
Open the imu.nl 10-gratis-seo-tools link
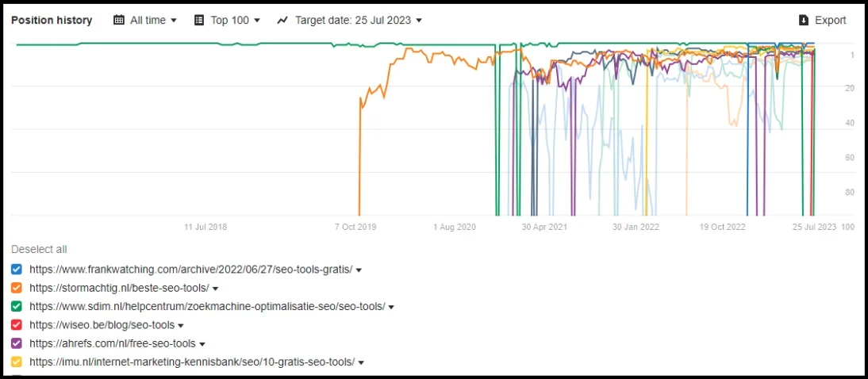[x=192, y=362]
